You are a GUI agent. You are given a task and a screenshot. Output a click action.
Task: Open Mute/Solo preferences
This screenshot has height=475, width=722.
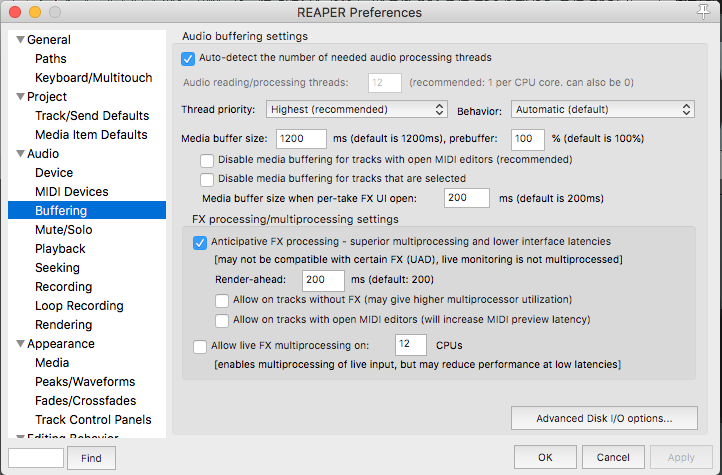tap(64, 230)
